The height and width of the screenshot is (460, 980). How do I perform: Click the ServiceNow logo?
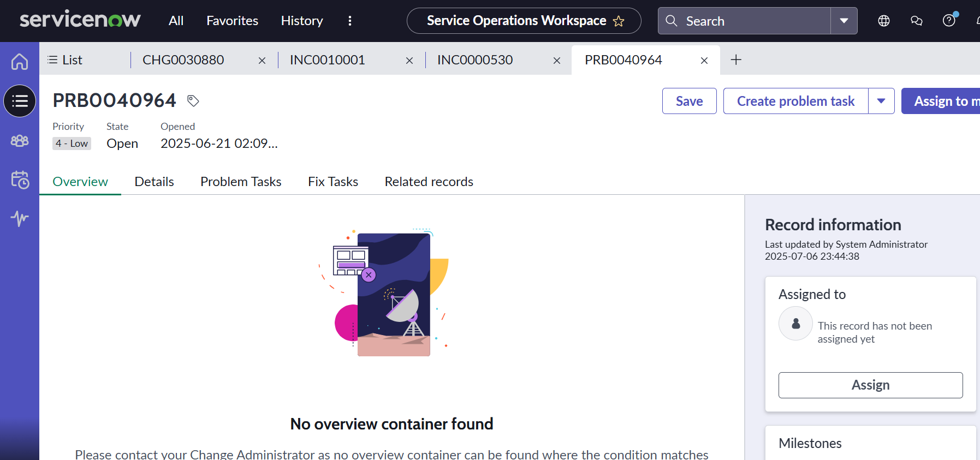click(80, 20)
